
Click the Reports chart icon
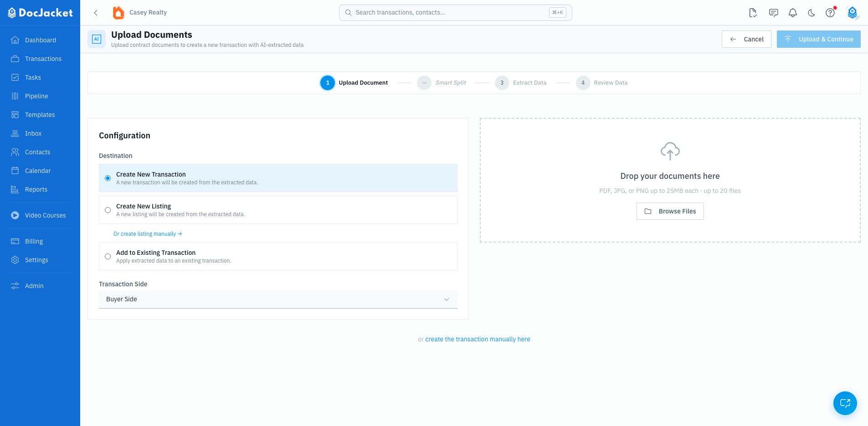tap(15, 189)
